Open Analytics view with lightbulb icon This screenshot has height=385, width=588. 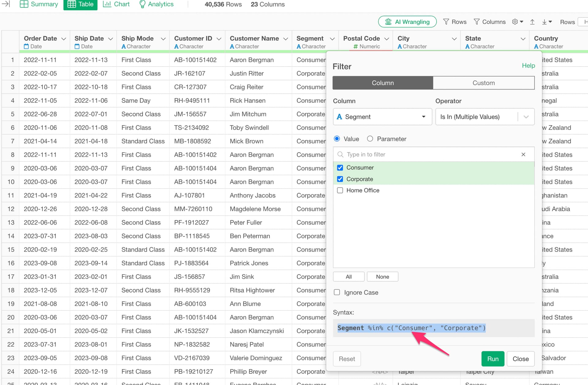[156, 4]
